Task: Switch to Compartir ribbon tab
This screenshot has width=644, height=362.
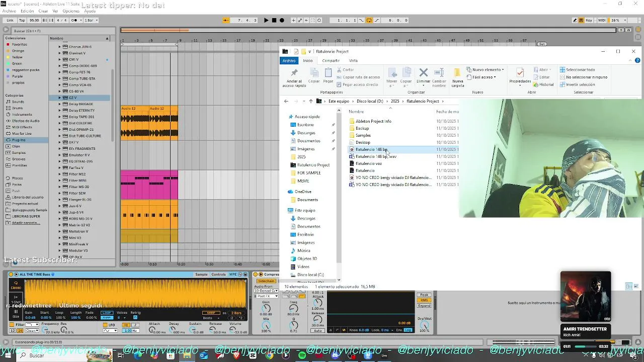Action: [x=331, y=60]
